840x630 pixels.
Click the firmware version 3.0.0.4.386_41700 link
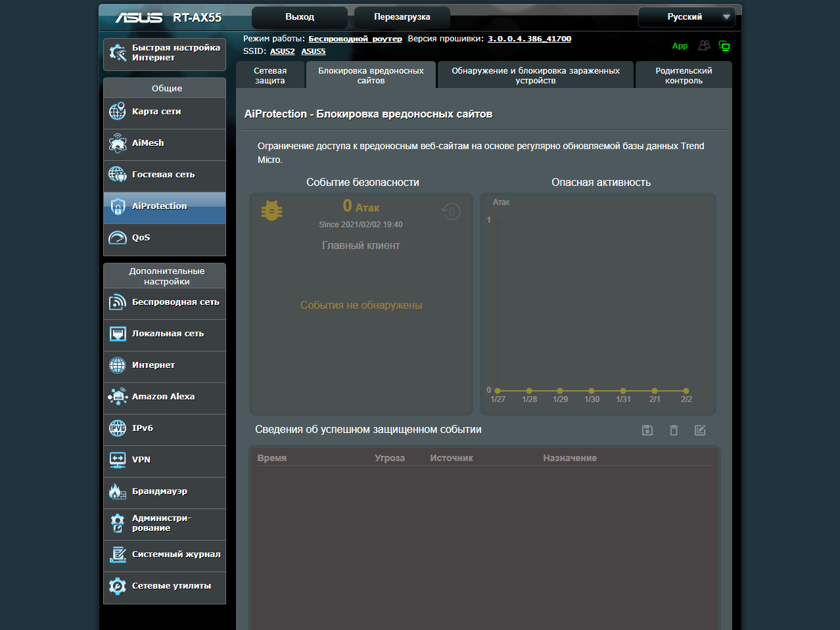[529, 39]
